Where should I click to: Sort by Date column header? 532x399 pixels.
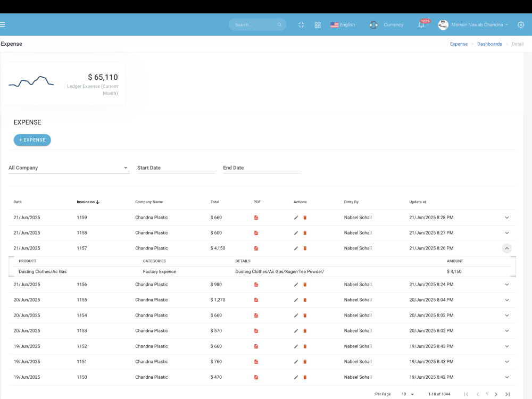tap(18, 202)
